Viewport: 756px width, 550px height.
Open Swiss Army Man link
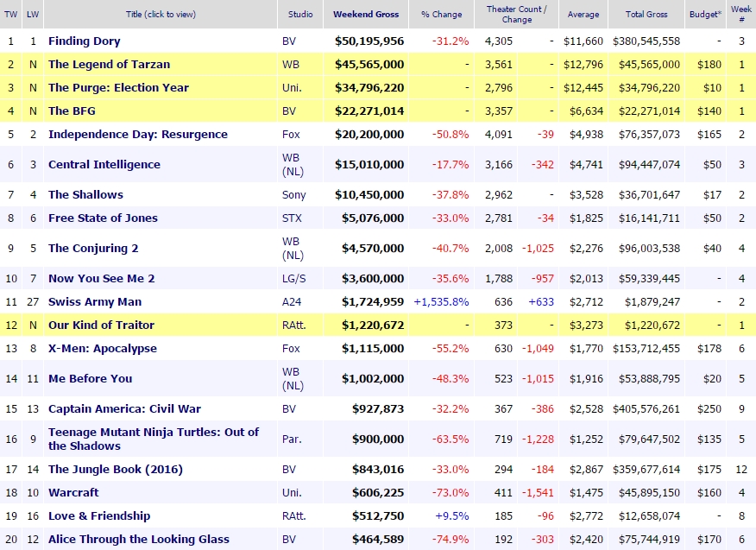tap(95, 301)
